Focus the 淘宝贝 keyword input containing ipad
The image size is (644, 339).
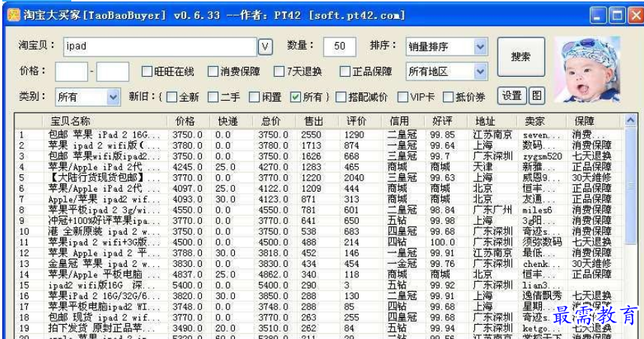(160, 47)
